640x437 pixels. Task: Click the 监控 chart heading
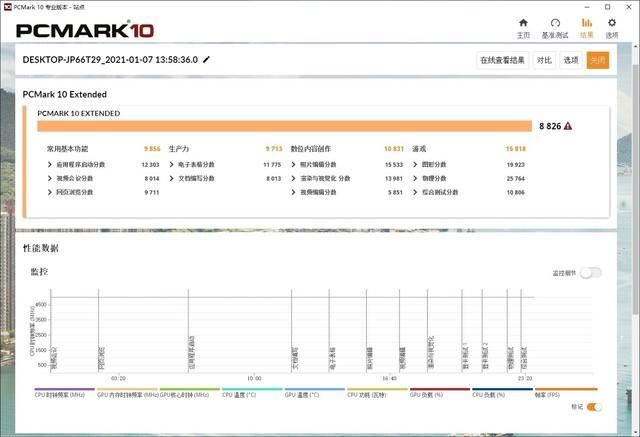click(x=39, y=272)
